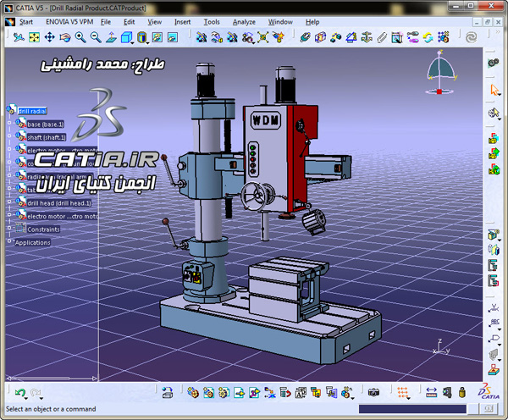Expand the Constraints tree node

tap(9, 228)
